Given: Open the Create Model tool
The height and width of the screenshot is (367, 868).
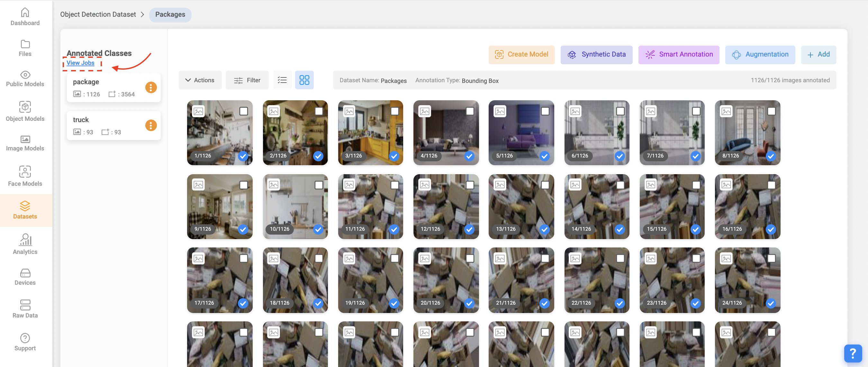Looking at the screenshot, I should click(521, 54).
